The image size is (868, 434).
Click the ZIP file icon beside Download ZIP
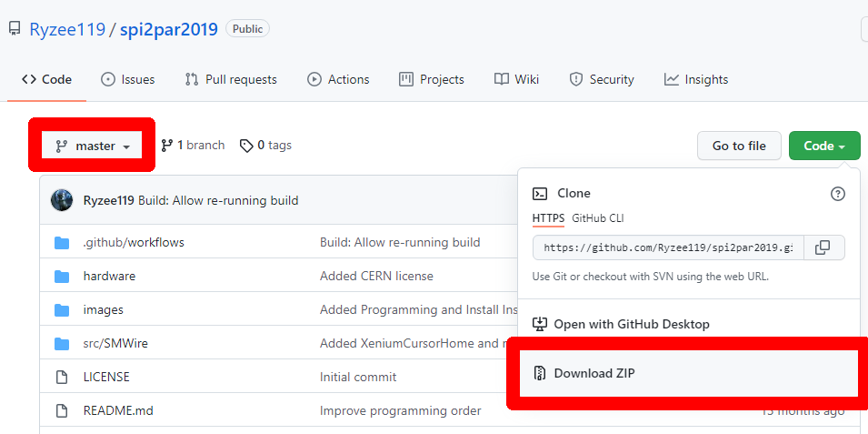point(540,374)
